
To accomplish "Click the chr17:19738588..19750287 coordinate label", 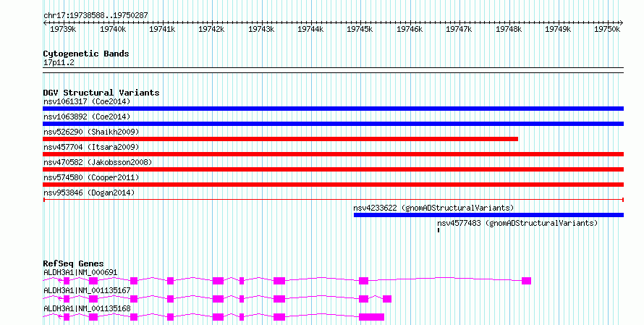I will tap(96, 16).
